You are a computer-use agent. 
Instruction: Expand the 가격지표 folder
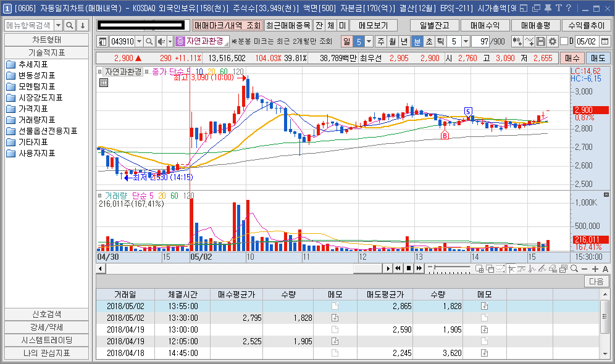33,109
